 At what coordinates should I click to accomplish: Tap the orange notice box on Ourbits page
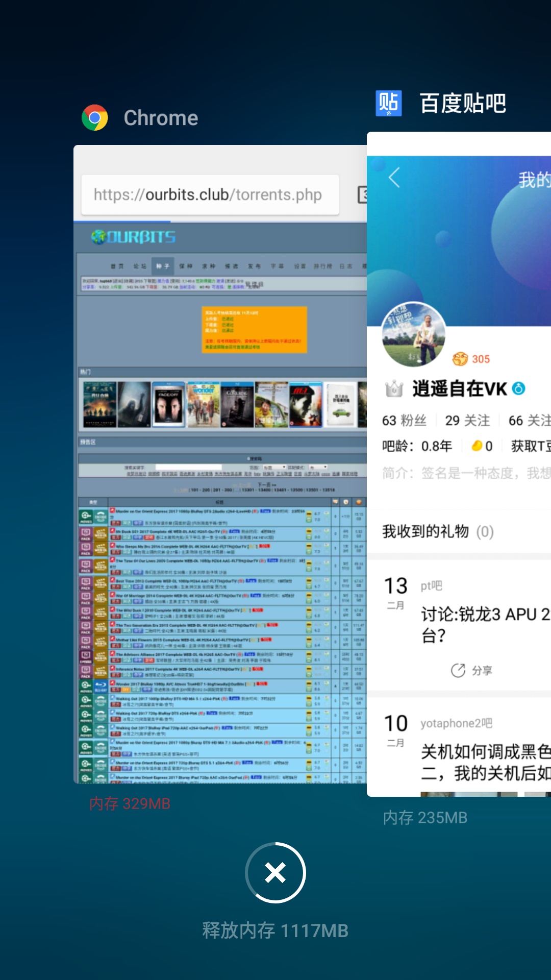point(254,329)
